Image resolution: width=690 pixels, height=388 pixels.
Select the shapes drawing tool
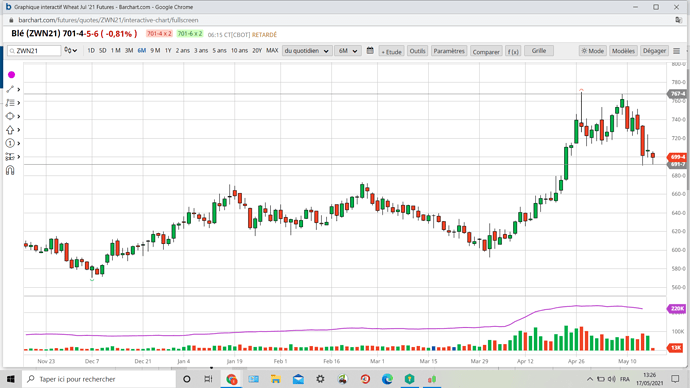pos(10,116)
